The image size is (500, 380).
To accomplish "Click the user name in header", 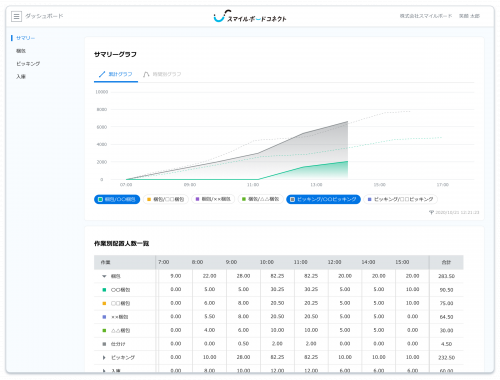I will point(469,16).
